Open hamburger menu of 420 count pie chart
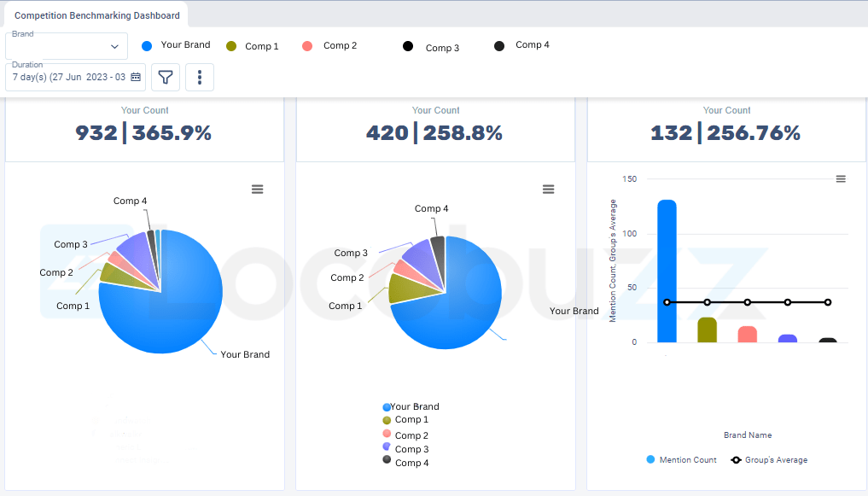 click(548, 190)
